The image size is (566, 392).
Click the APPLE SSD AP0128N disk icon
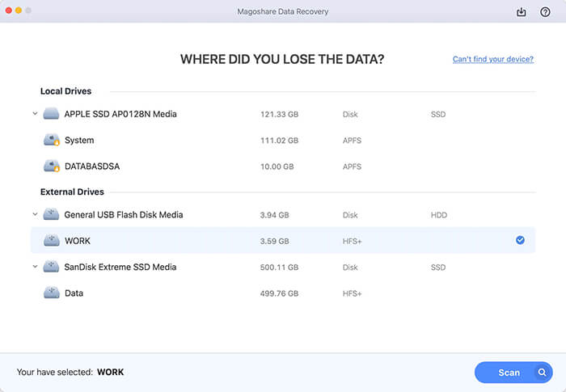(x=52, y=114)
